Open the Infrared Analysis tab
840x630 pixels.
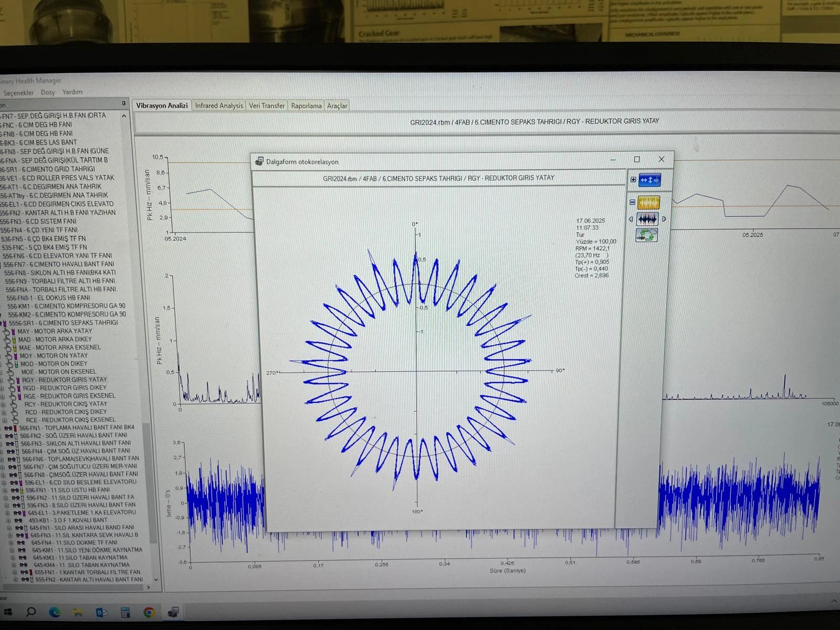coord(219,106)
